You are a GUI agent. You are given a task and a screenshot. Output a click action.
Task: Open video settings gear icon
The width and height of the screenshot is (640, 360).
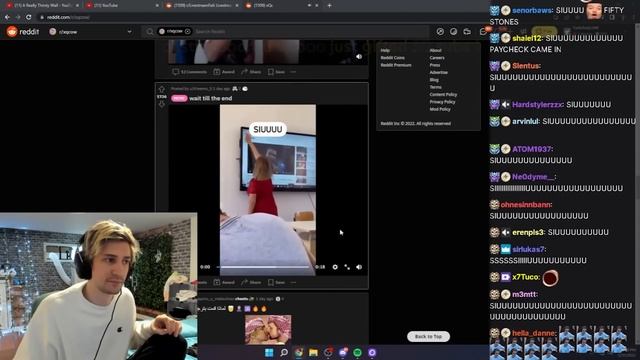click(x=335, y=267)
